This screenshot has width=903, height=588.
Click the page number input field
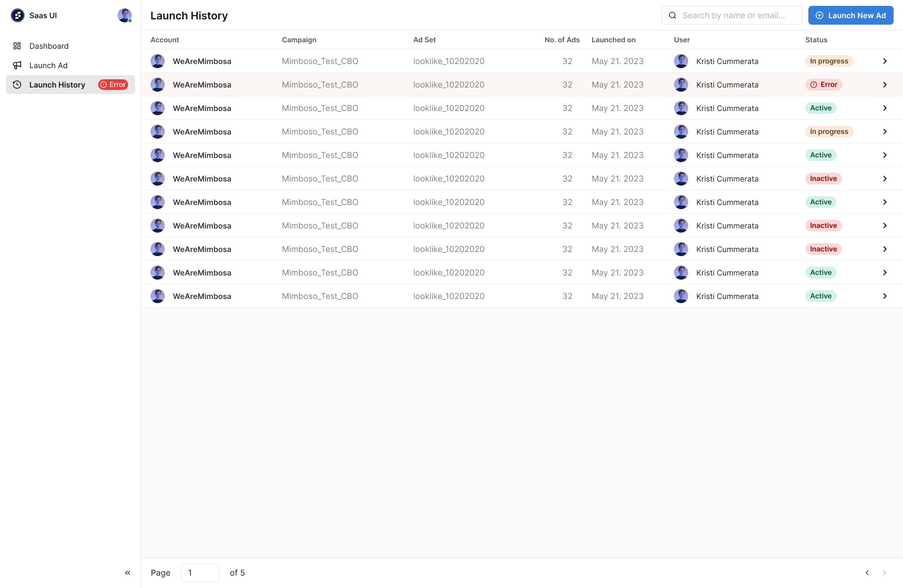pyautogui.click(x=200, y=573)
